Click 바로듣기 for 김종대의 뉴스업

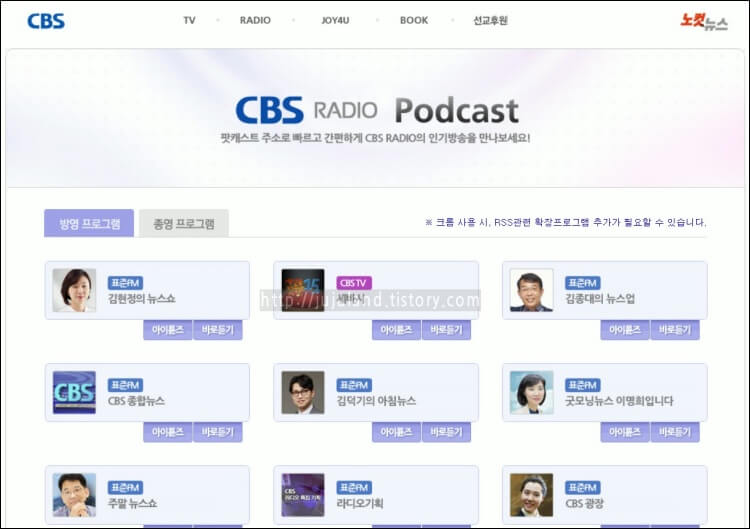coord(675,330)
